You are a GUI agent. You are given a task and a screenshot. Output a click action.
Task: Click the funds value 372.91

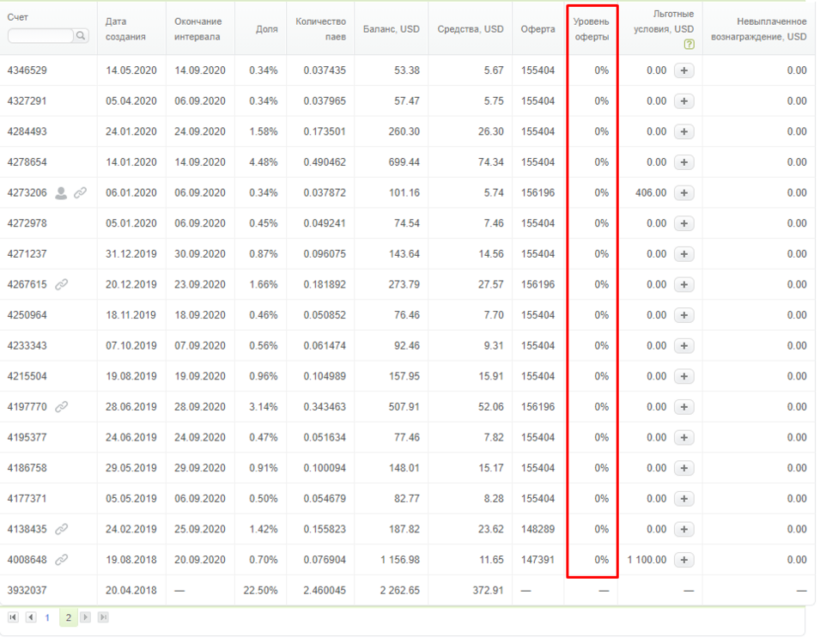489,591
